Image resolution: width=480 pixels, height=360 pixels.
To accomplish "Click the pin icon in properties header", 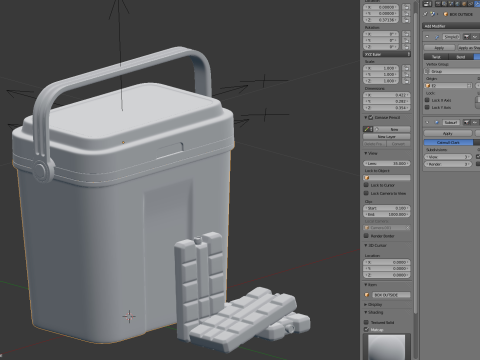I will click(425, 14).
